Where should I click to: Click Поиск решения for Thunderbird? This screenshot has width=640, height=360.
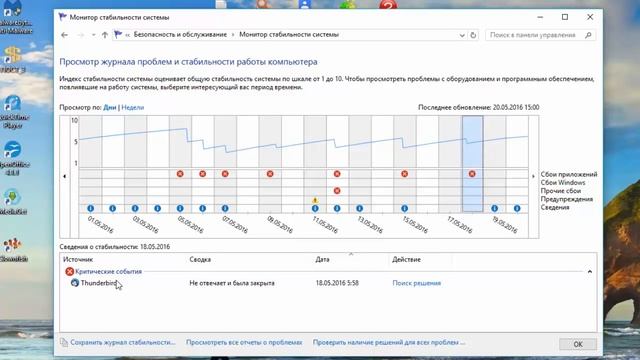(x=417, y=283)
